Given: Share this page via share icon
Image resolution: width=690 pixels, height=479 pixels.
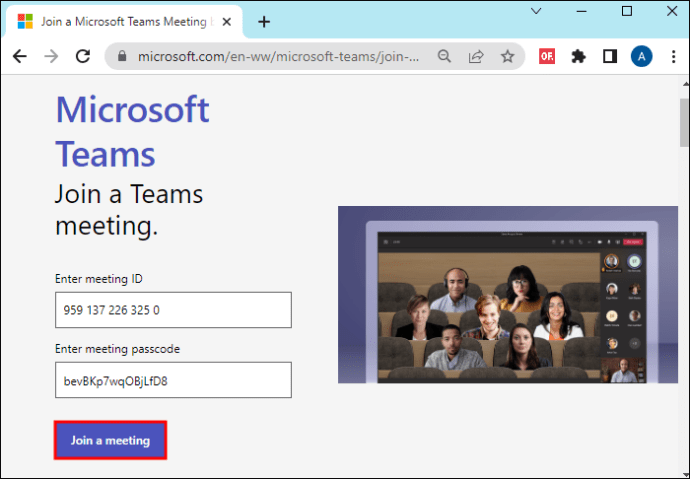Looking at the screenshot, I should 476,56.
